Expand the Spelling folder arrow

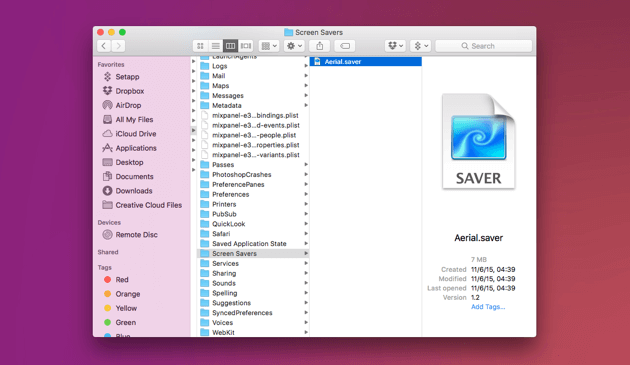click(306, 293)
